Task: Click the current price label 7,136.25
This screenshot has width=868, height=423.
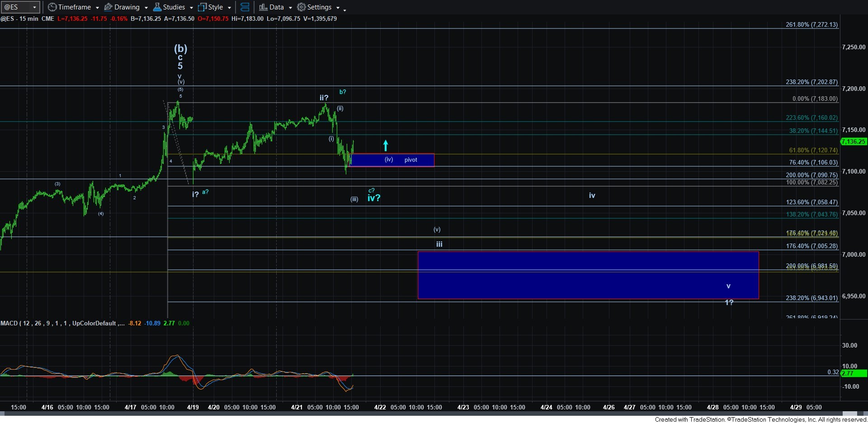Action: tap(853, 141)
